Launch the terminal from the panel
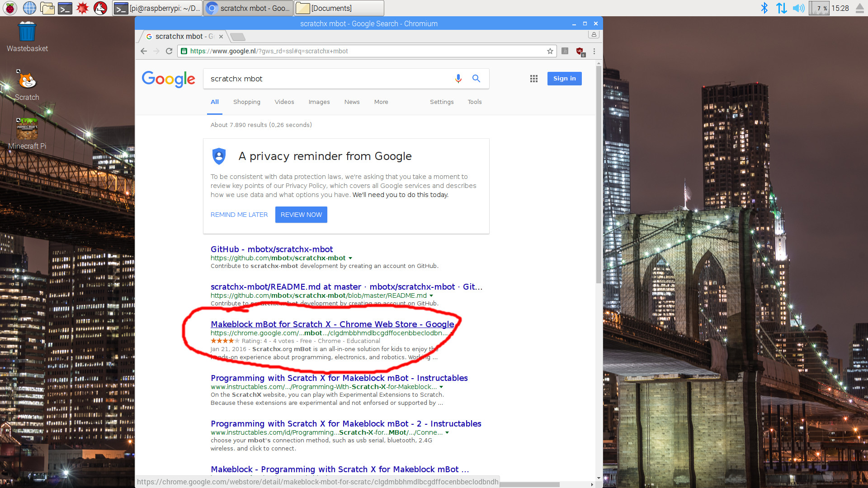 [65, 8]
